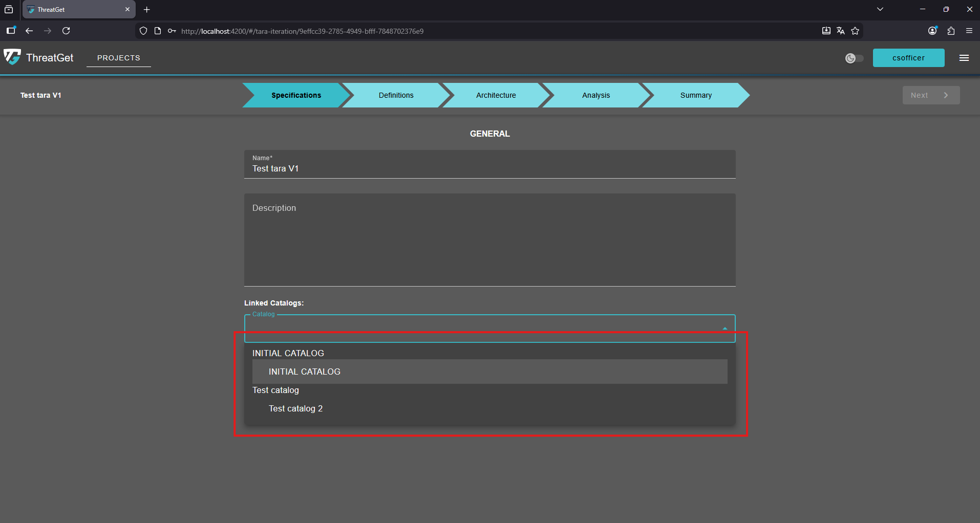Open the Firefox account profile icon
Image resolution: width=980 pixels, height=523 pixels.
pyautogui.click(x=932, y=31)
